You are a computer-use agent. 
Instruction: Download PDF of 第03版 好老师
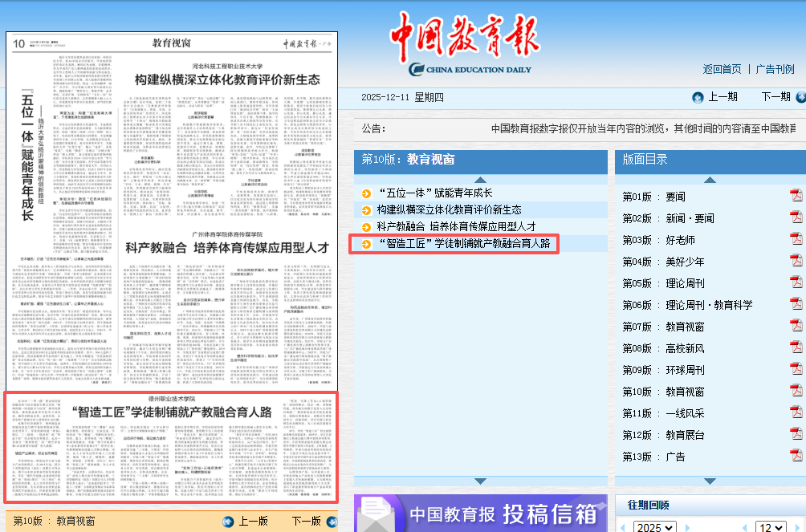[x=796, y=239]
